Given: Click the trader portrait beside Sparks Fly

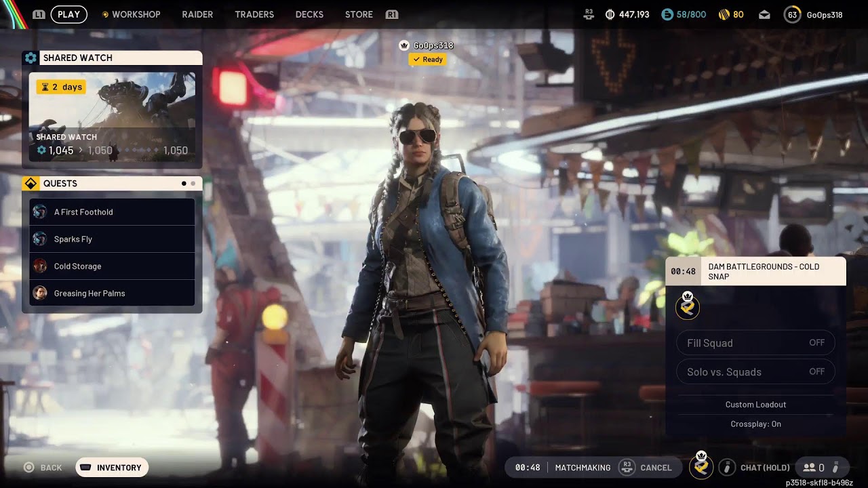Looking at the screenshot, I should pyautogui.click(x=40, y=239).
